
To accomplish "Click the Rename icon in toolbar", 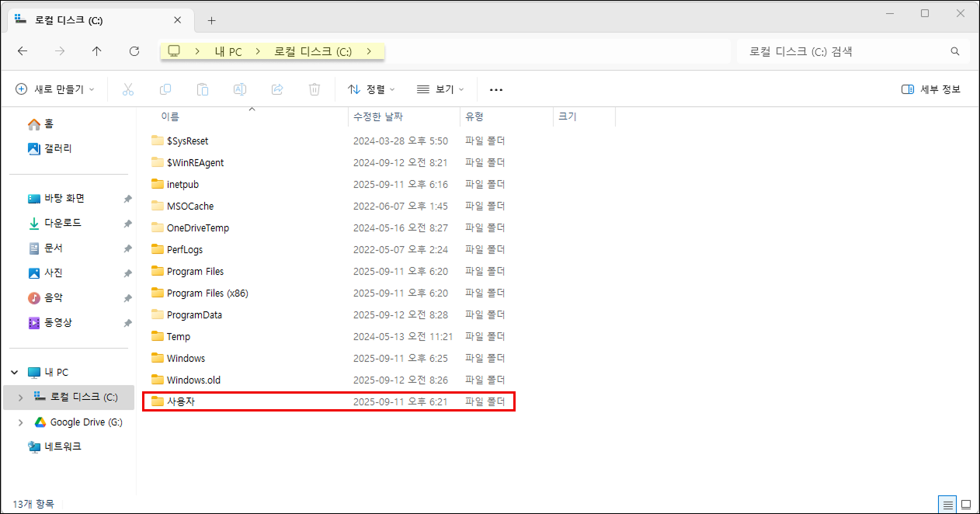I will click(x=240, y=89).
